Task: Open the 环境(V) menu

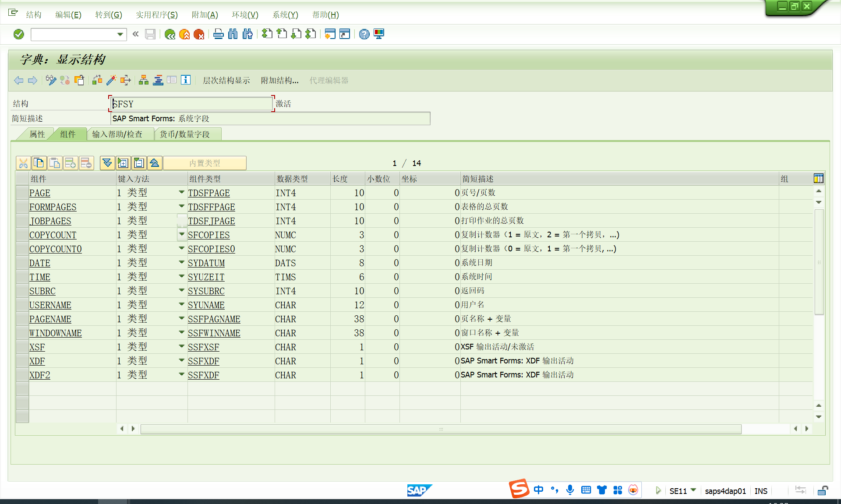Action: tap(245, 15)
